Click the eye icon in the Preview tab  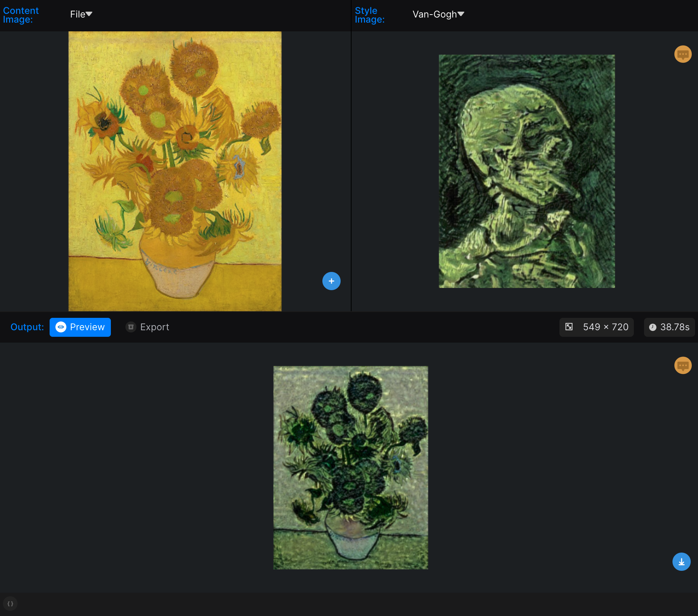(x=61, y=327)
